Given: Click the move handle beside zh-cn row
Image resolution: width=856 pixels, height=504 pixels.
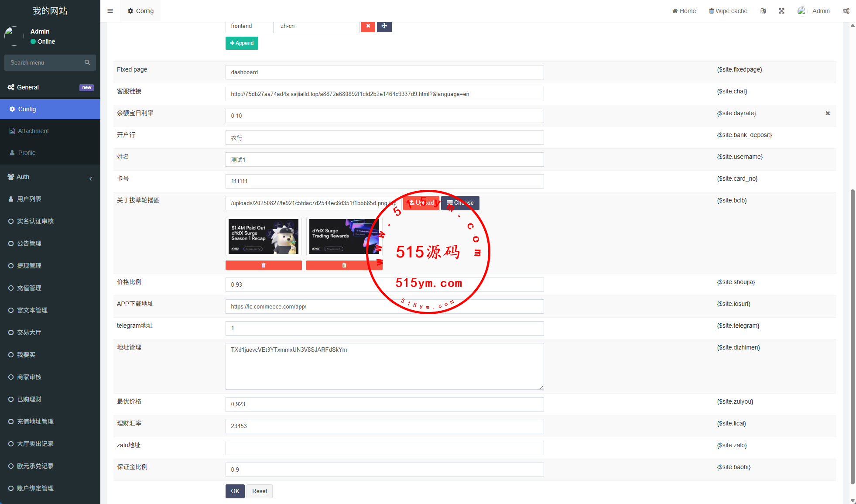Looking at the screenshot, I should pos(384,26).
